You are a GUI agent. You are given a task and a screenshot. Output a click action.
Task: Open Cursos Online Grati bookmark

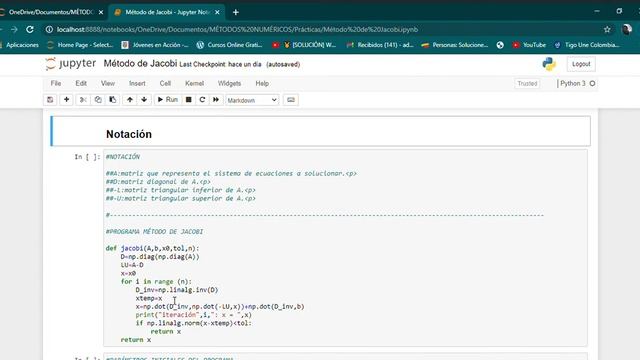229,45
